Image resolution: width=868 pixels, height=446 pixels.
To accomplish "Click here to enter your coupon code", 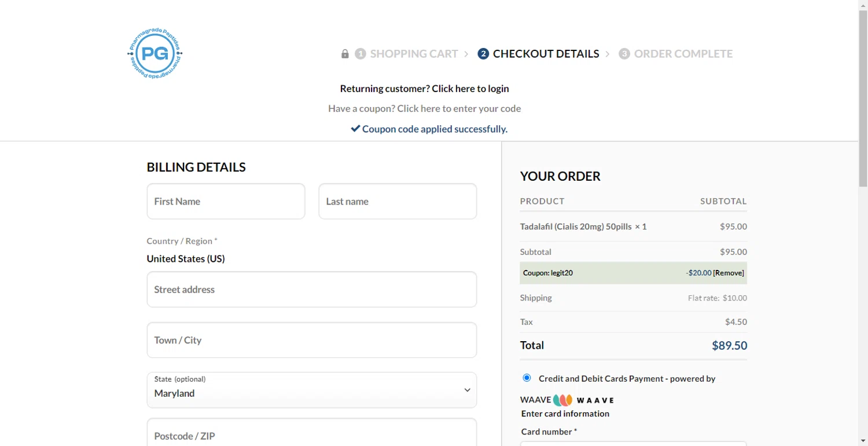I will coord(459,108).
